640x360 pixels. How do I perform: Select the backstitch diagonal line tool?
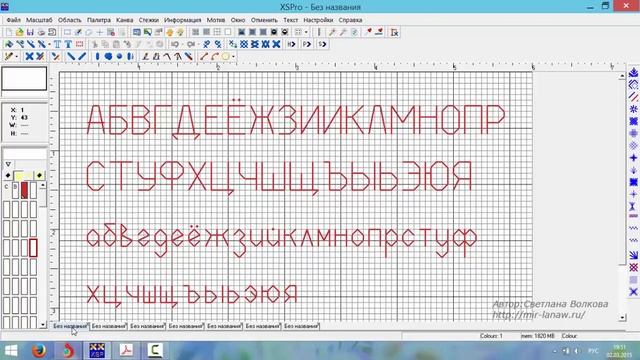coord(71,56)
